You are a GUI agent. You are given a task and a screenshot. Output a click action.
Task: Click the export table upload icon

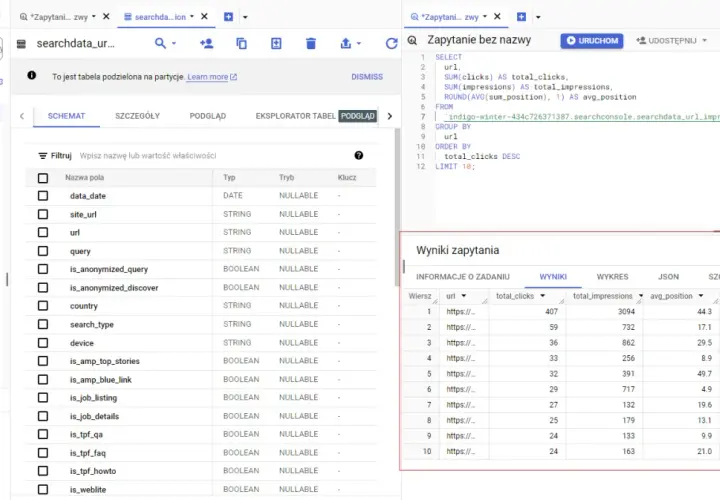coord(346,43)
